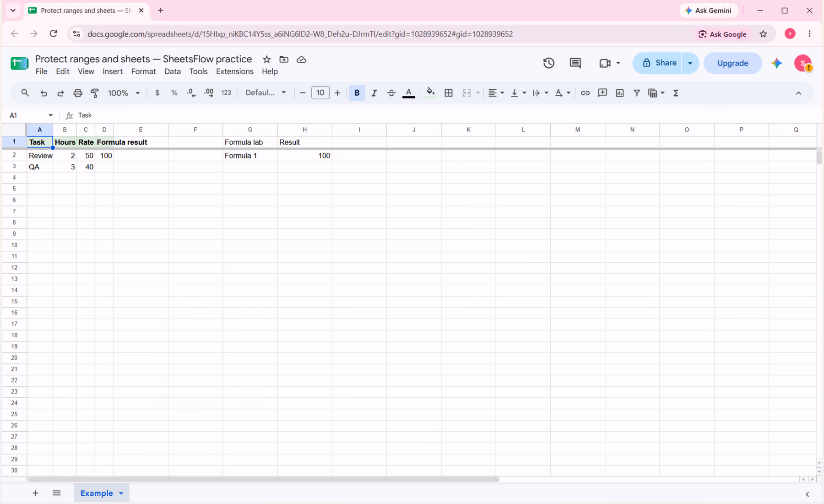Click Ask Gemini in the title bar
The width and height of the screenshot is (824, 504).
click(708, 11)
